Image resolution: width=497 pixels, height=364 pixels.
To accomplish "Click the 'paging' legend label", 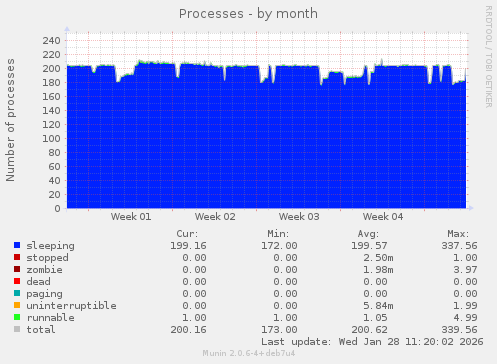I will point(44,294).
